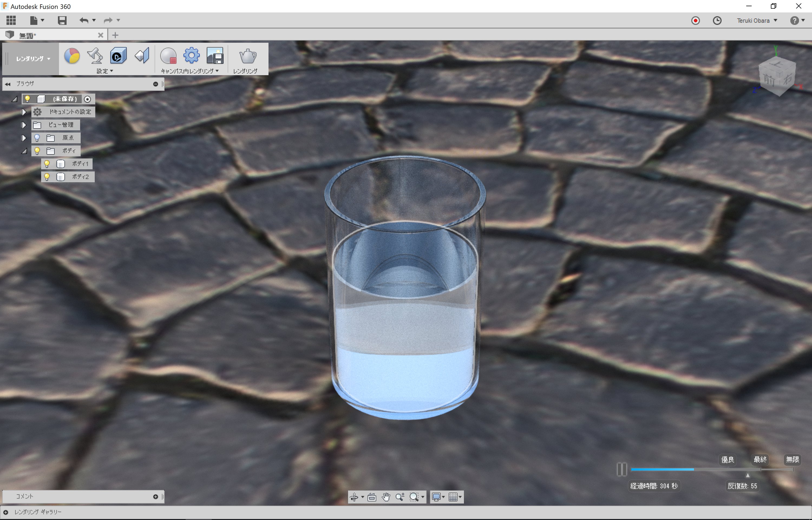
Task: Show the 原点 folder via lightbulb
Action: (x=37, y=138)
